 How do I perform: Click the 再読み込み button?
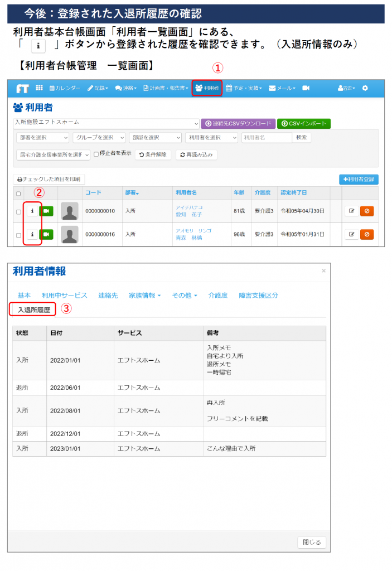pos(196,155)
